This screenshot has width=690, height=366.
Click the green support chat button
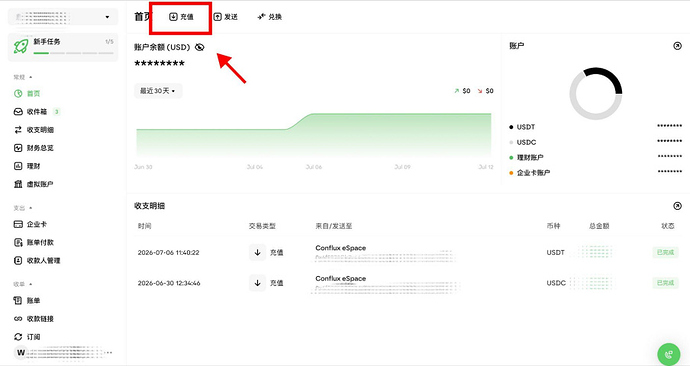point(668,354)
